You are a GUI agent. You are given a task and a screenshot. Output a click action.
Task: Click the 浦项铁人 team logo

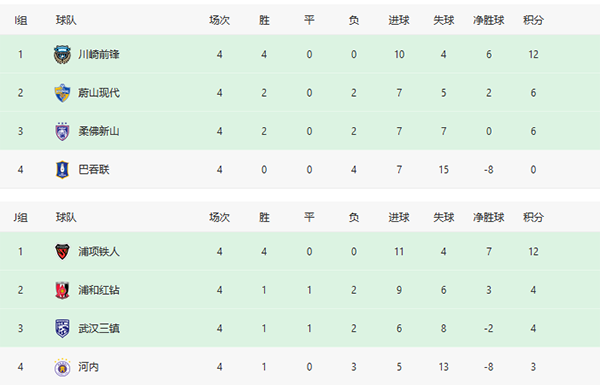(x=62, y=251)
